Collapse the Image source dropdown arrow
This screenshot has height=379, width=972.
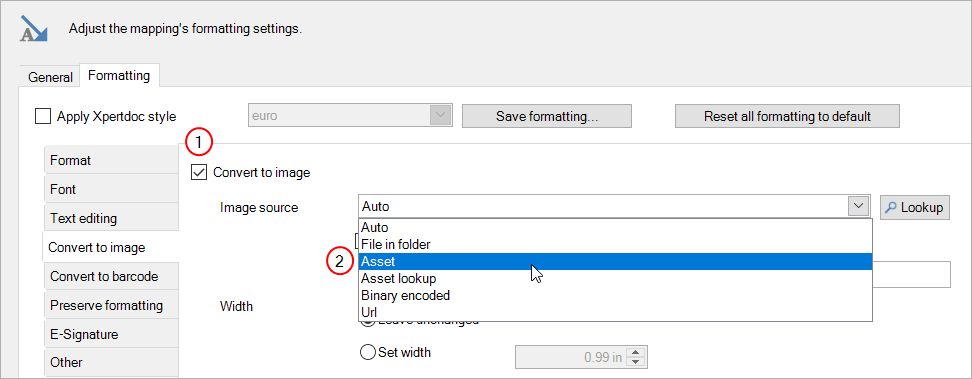tap(859, 207)
